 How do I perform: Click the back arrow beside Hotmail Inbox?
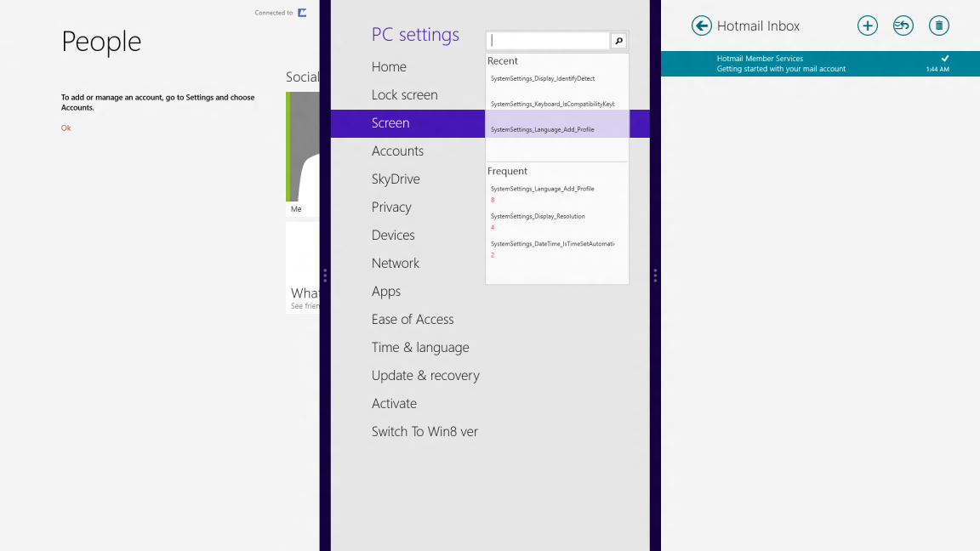point(702,26)
